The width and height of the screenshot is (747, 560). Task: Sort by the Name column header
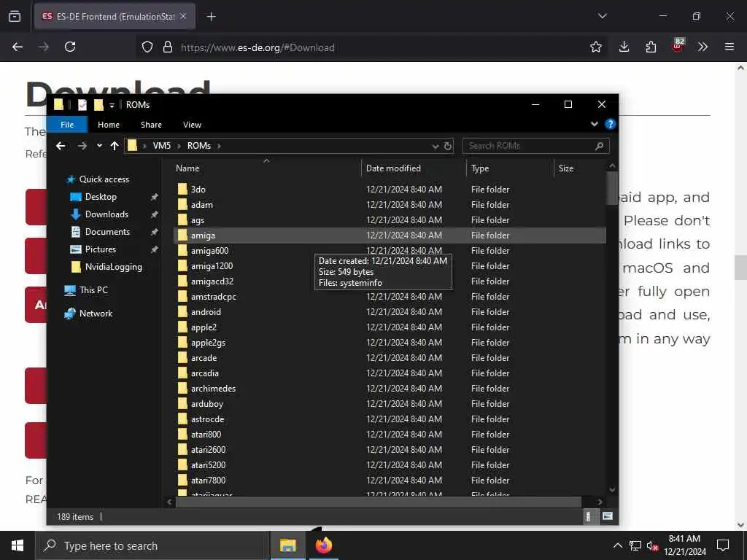coord(187,168)
